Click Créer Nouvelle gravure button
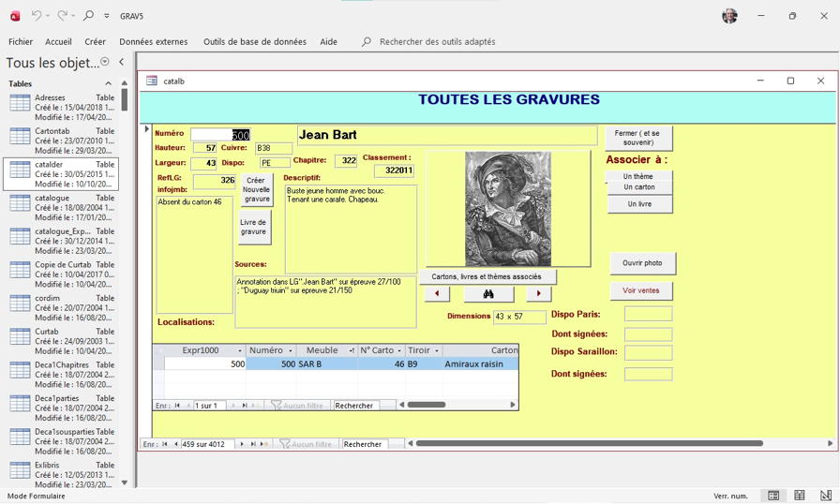840x504 pixels. click(x=257, y=189)
